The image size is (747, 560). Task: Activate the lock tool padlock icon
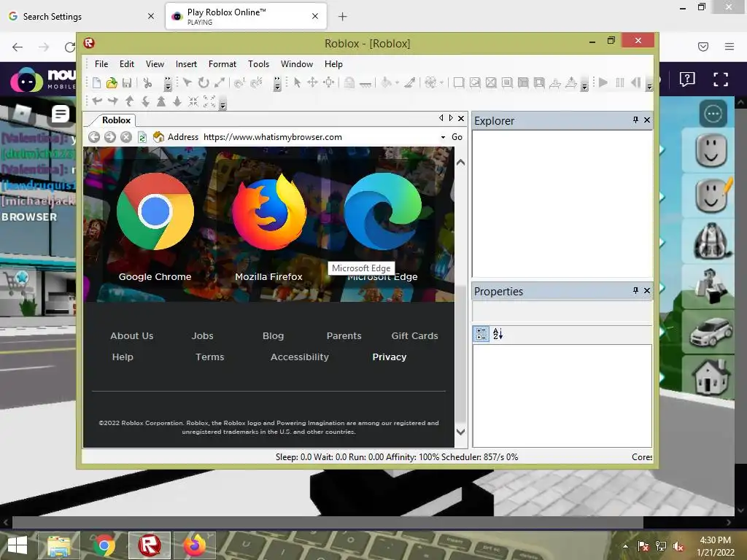pyautogui.click(x=349, y=83)
